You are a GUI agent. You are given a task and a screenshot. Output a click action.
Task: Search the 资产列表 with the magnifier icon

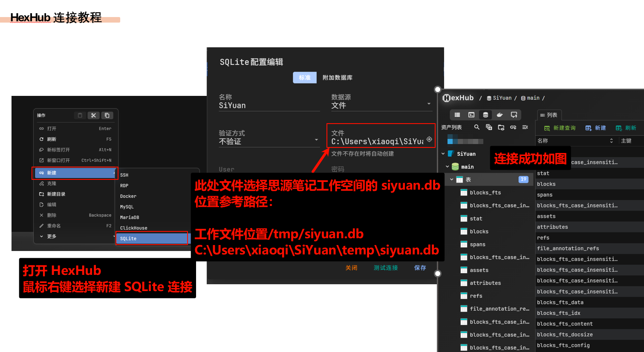point(477,127)
